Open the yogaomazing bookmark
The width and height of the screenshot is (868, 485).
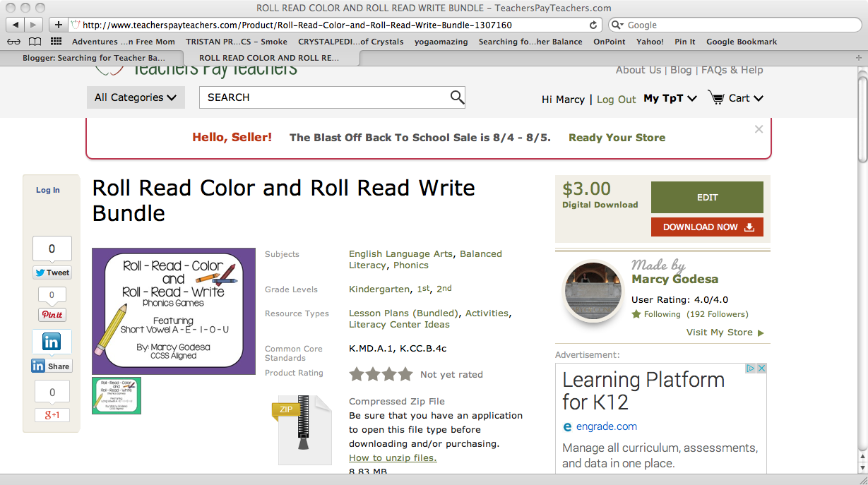(441, 42)
